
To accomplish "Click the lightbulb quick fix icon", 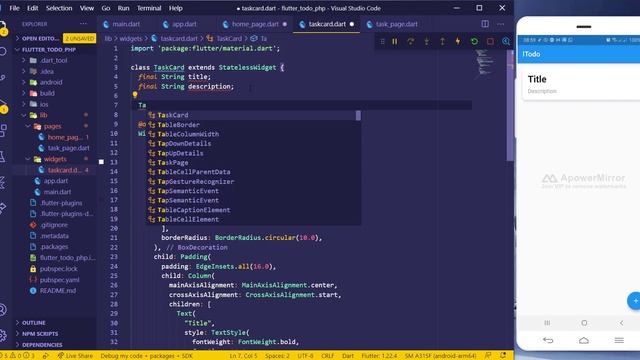I will click(x=135, y=95).
